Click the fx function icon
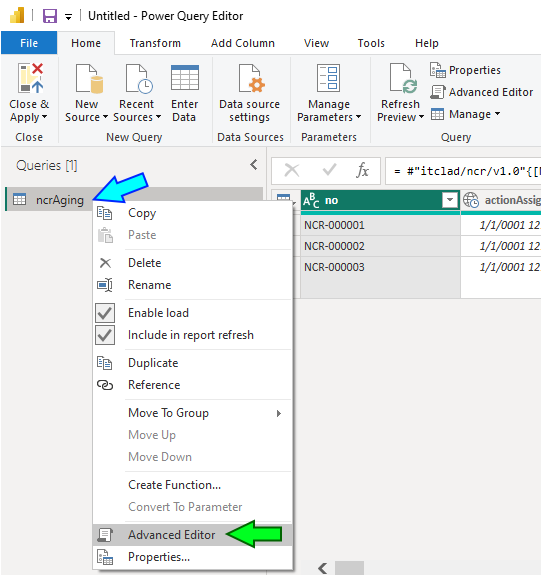Screen dimensions: 541x575 coord(362,171)
